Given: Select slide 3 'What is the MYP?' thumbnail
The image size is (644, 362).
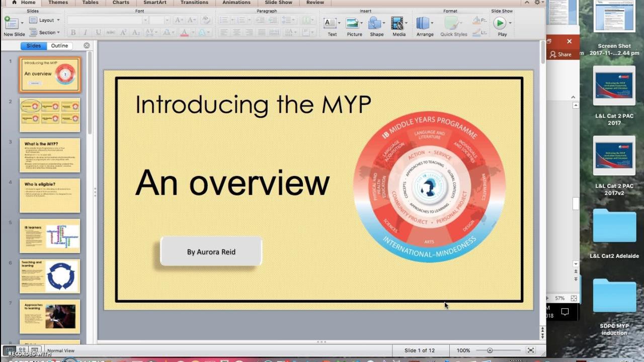Looking at the screenshot, I should tap(50, 155).
